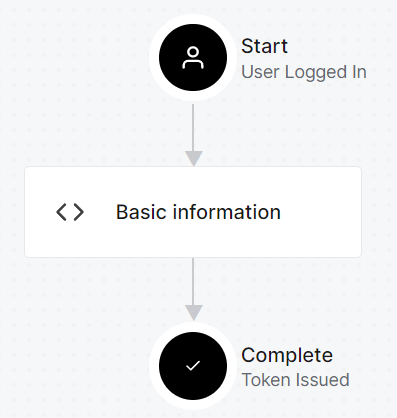Click the "Token Issued" subtitle

click(295, 380)
